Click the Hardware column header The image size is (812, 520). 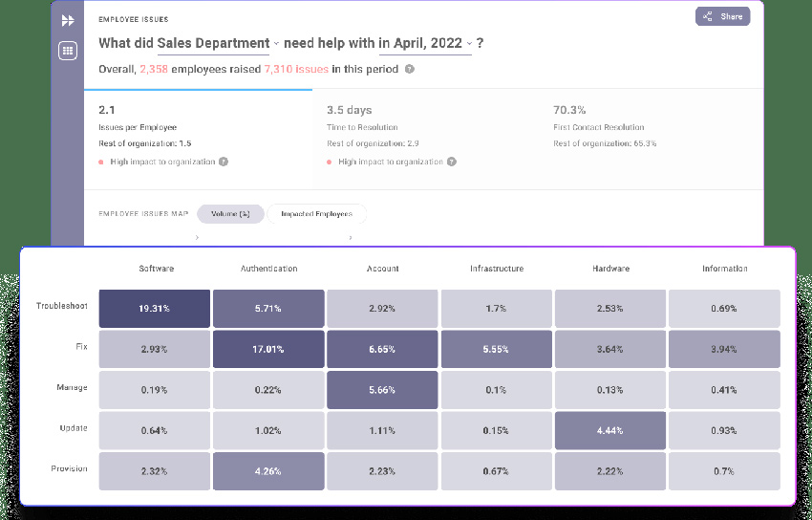tap(610, 269)
